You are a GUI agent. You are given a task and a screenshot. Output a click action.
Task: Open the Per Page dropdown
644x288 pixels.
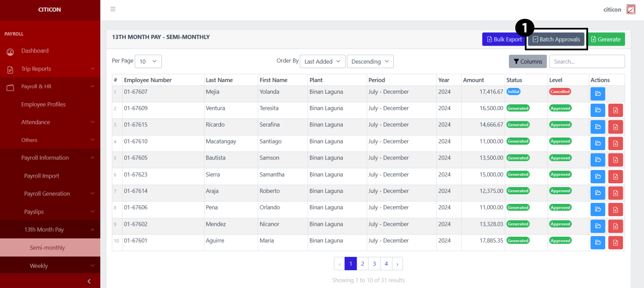click(x=148, y=61)
